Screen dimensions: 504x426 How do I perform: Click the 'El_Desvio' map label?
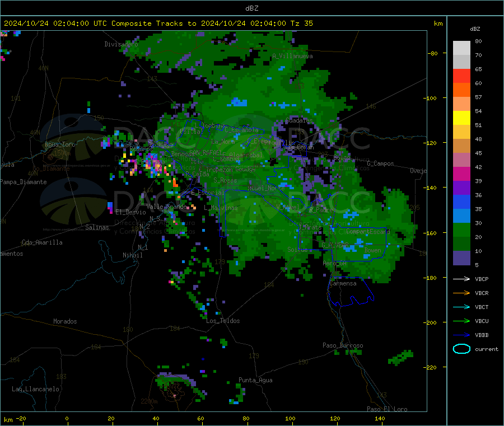[130, 212]
